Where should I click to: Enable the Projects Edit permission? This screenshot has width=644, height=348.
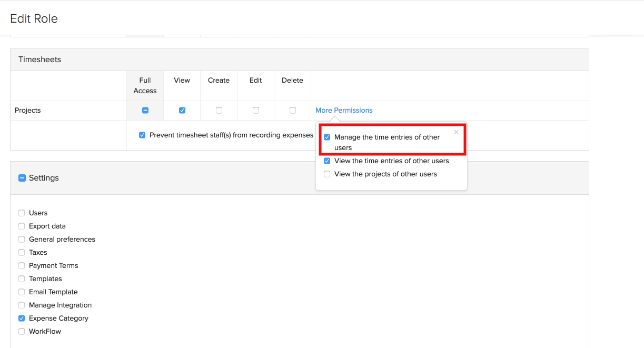[x=256, y=111]
